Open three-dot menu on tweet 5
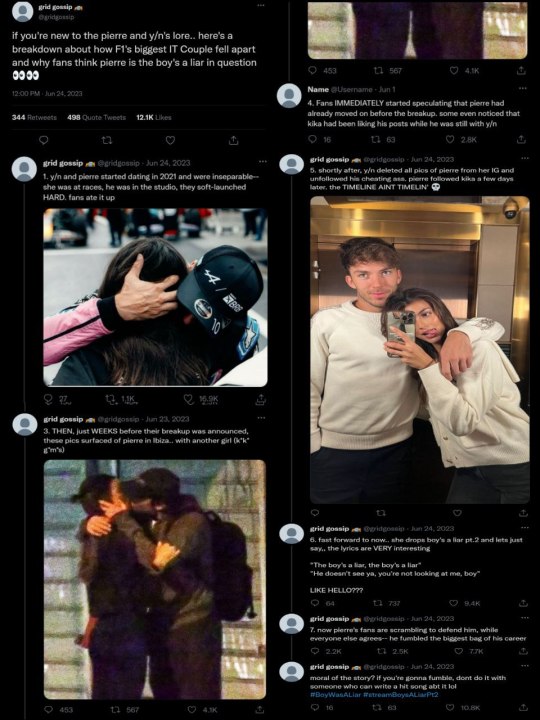 point(524,158)
